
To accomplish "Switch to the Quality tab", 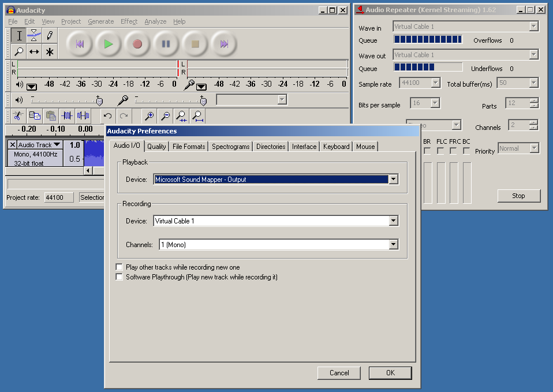I will click(x=156, y=147).
